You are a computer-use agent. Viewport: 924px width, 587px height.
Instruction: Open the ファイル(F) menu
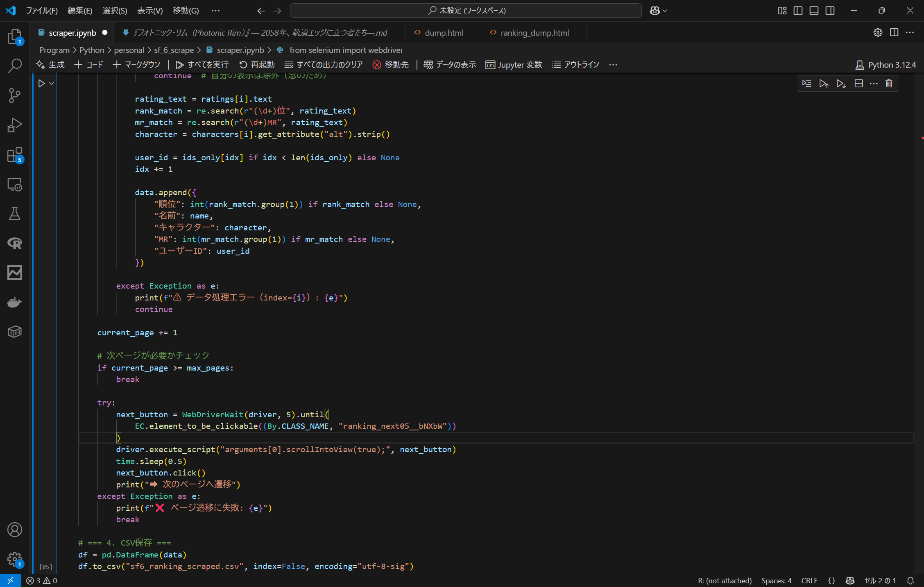click(42, 11)
